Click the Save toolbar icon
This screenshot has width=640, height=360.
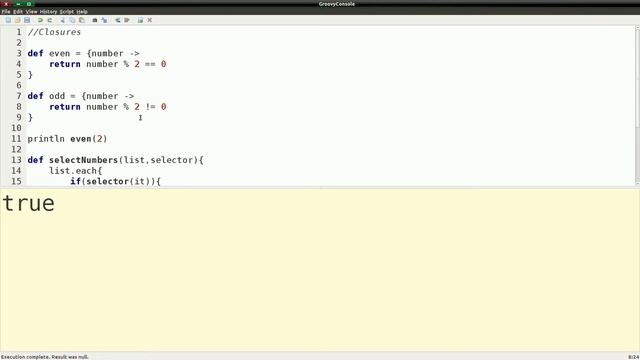coord(27,20)
